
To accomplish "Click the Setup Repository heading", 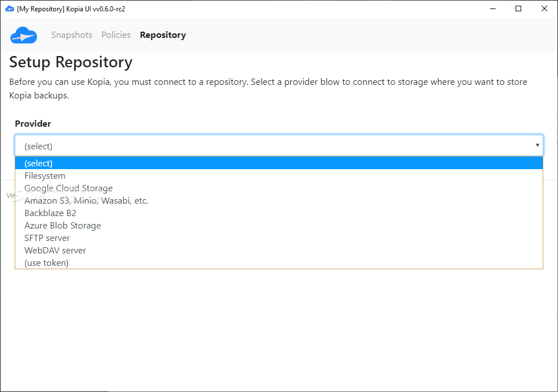I will 71,62.
